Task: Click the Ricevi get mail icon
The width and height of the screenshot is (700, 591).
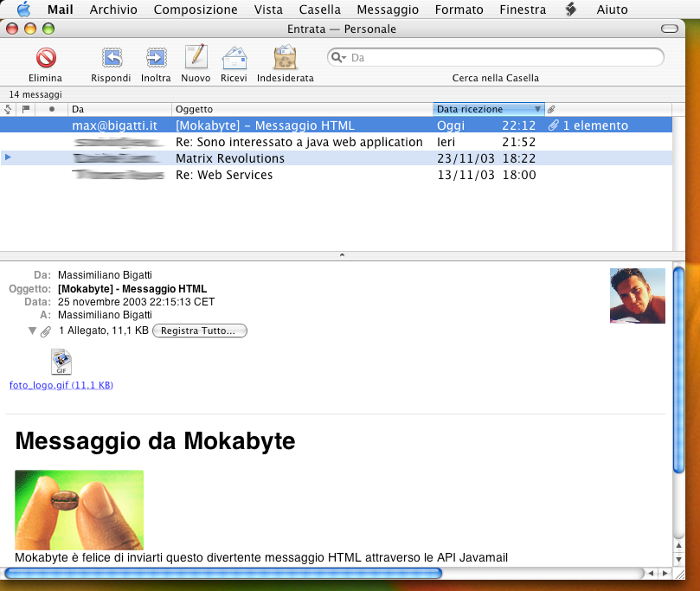Action: point(234,58)
